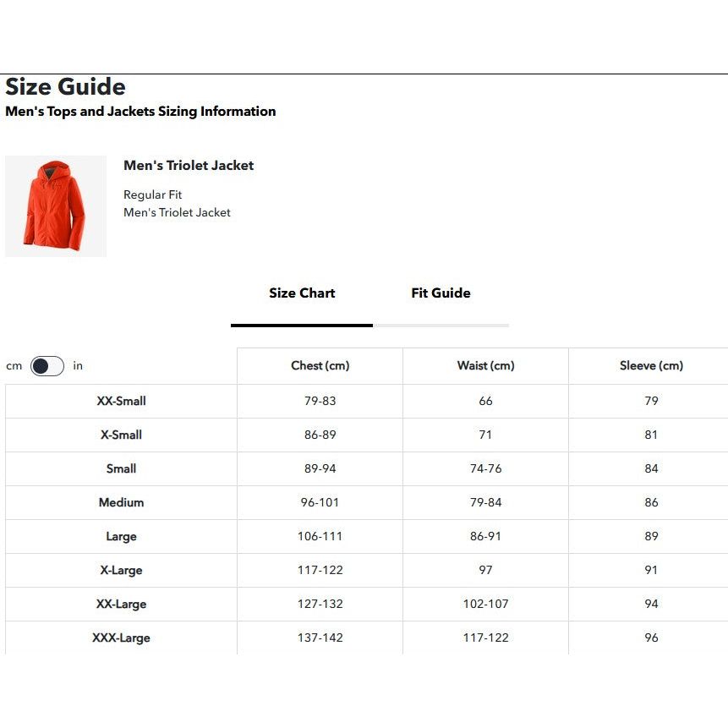Click the Regular Fit text

[153, 195]
